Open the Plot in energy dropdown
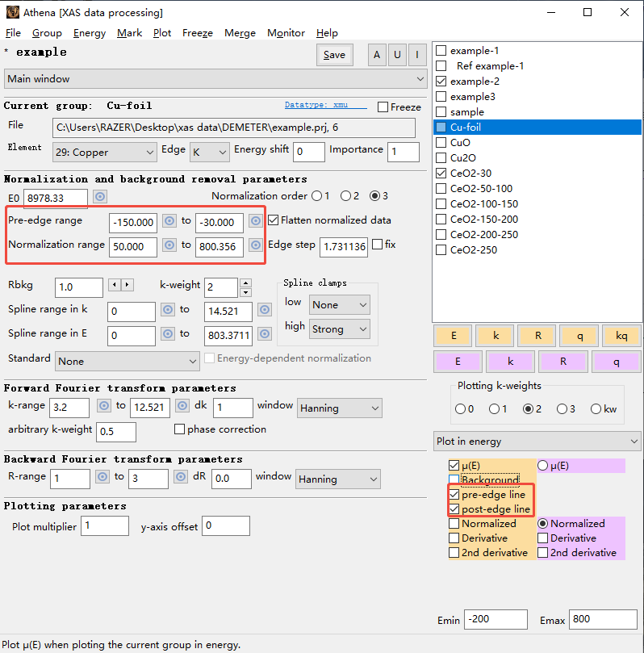 click(x=537, y=442)
